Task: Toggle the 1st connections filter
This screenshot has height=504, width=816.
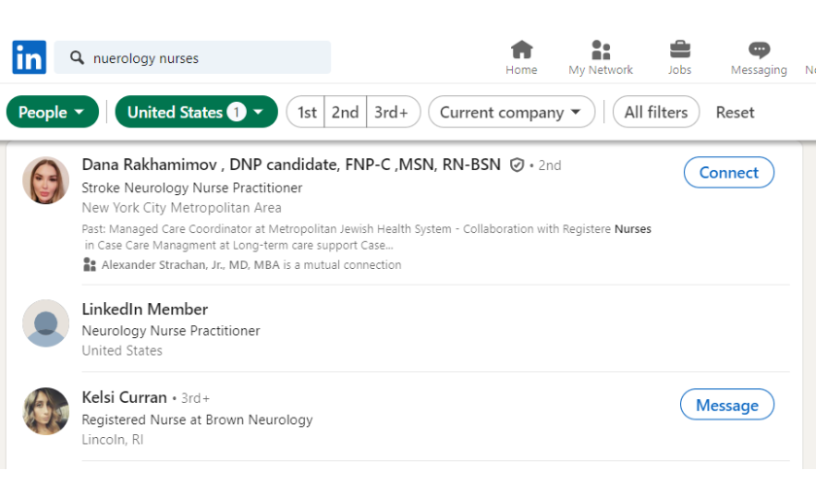Action: [306, 112]
